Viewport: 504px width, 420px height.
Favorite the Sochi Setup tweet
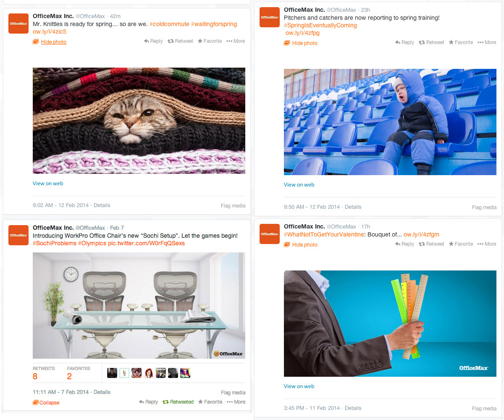[210, 402]
